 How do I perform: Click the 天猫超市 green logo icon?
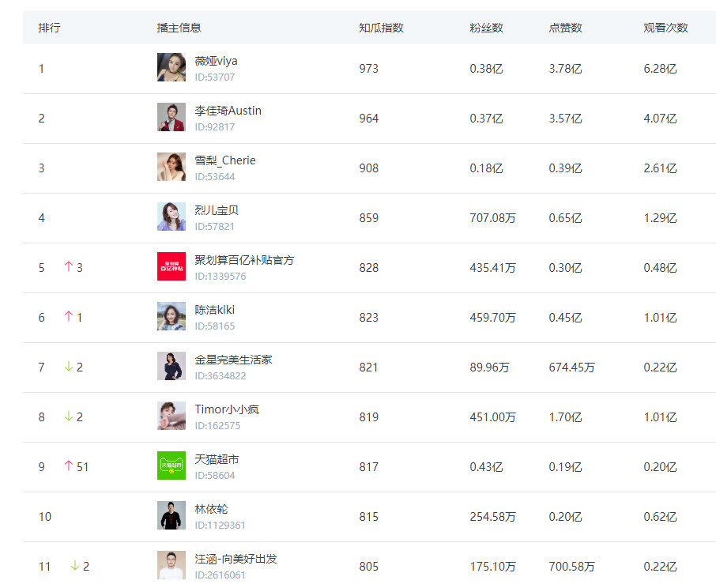(x=171, y=466)
